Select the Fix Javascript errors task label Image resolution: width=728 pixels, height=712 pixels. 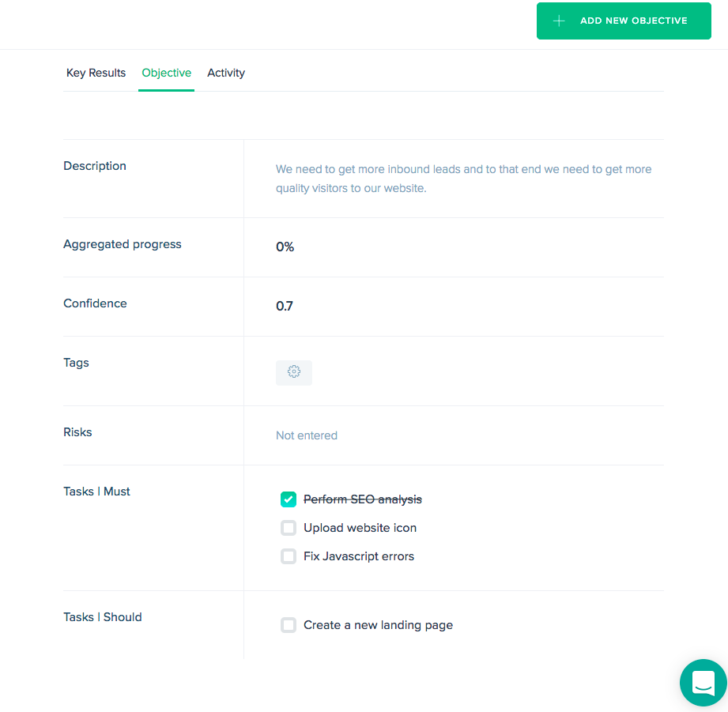(359, 556)
